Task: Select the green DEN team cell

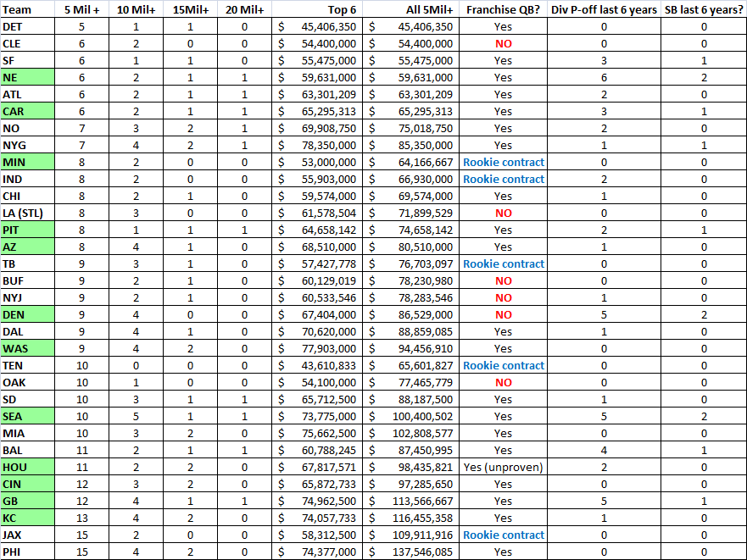Action: pyautogui.click(x=27, y=315)
